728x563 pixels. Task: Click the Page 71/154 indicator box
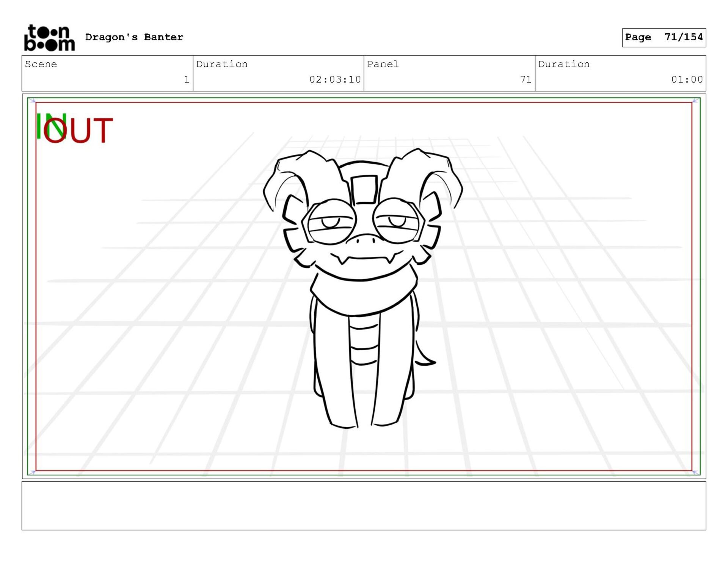[x=664, y=37]
